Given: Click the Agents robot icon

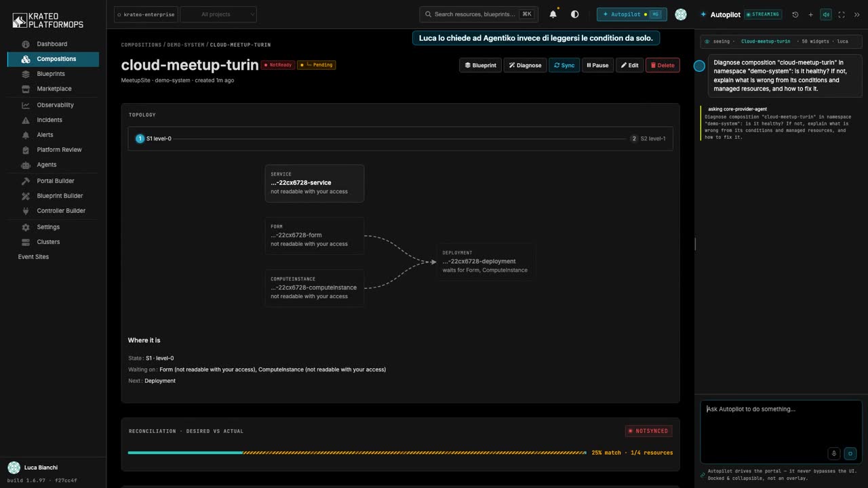Looking at the screenshot, I should (26, 165).
